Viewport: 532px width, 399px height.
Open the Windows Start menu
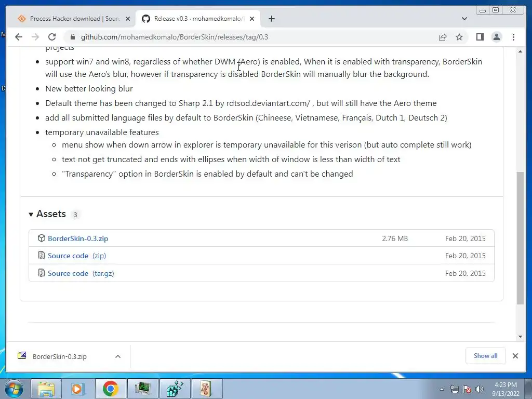click(x=14, y=389)
